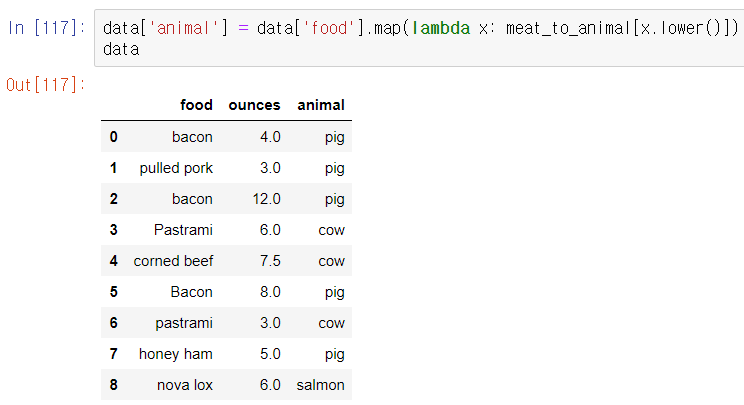
Task: Click row index 0 in the table
Action: (x=113, y=137)
